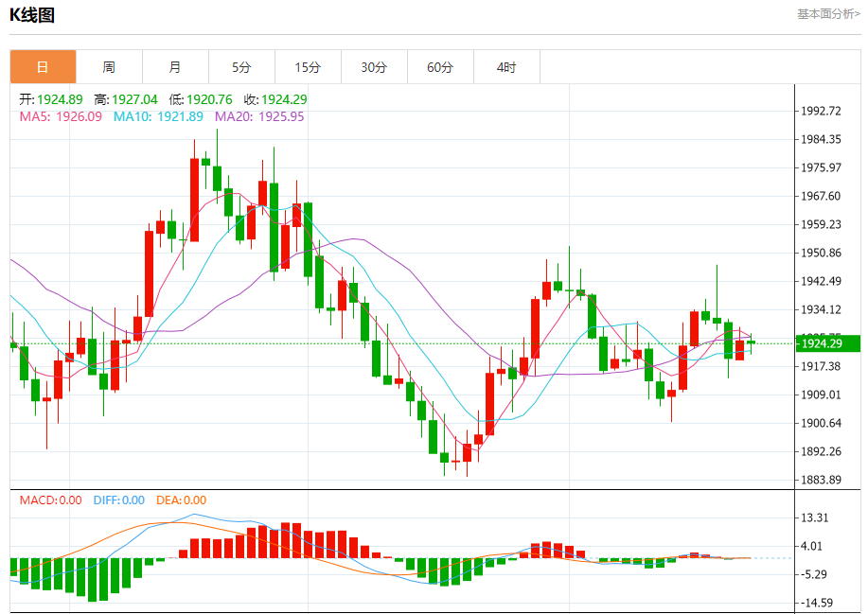Screen dimensions: 868x614
Task: Click the 13.31 MACD axis label
Action: pos(815,518)
